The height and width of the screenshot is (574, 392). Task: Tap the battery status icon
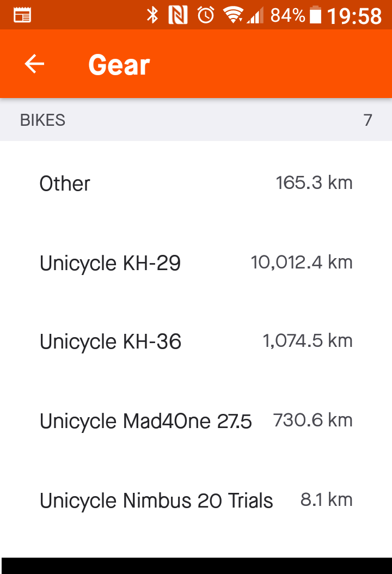(x=315, y=15)
